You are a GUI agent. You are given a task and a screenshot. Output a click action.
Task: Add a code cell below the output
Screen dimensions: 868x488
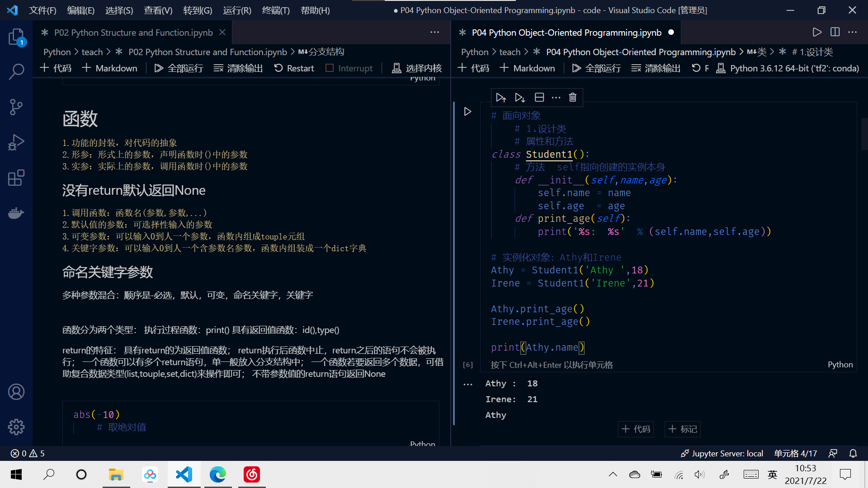636,429
